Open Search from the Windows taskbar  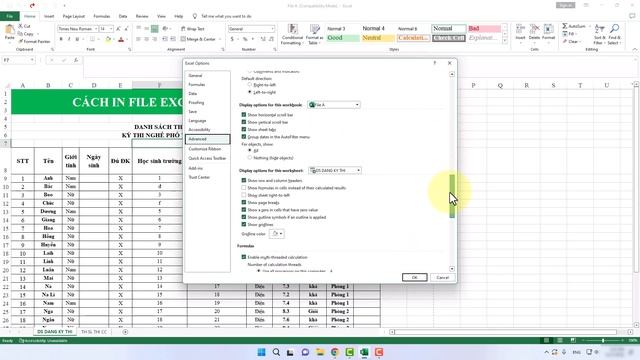coord(276,352)
